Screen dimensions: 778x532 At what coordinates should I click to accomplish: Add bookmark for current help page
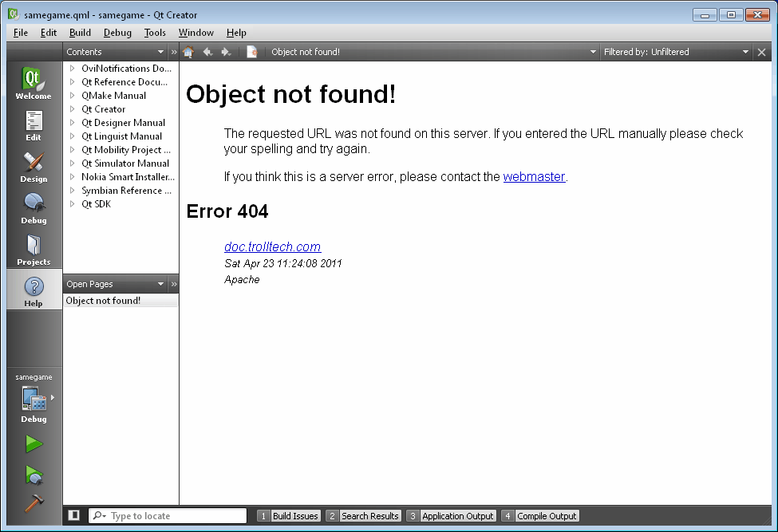pyautogui.click(x=252, y=52)
